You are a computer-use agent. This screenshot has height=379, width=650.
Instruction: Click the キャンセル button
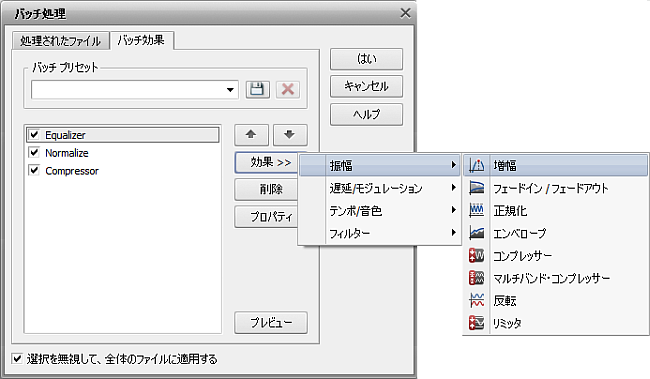(x=366, y=86)
